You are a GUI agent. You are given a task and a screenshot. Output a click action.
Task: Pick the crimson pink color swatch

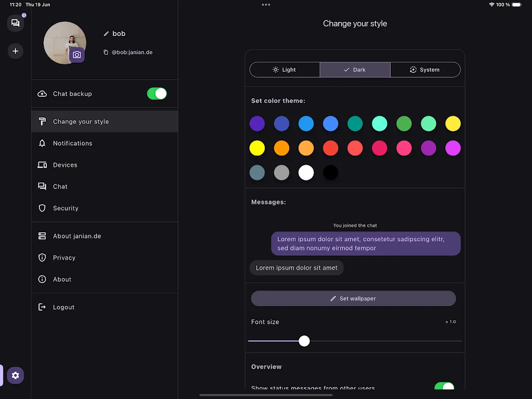(x=379, y=148)
